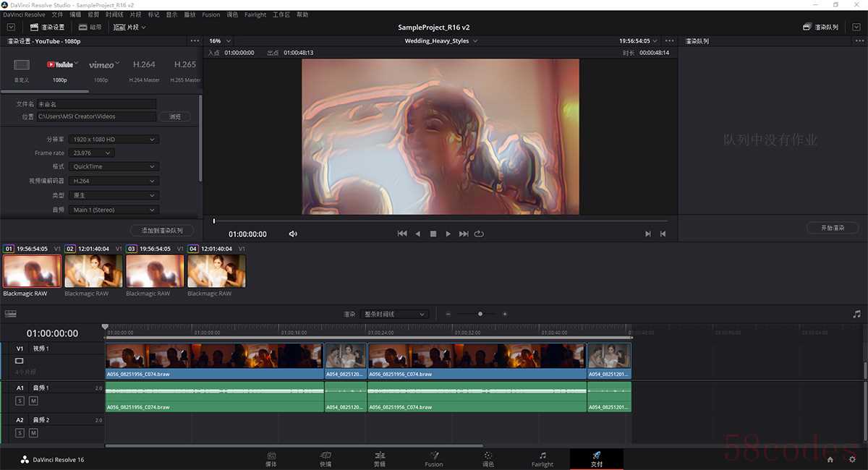Image resolution: width=868 pixels, height=470 pixels.
Task: Click the loop playback icon
Action: point(479,234)
